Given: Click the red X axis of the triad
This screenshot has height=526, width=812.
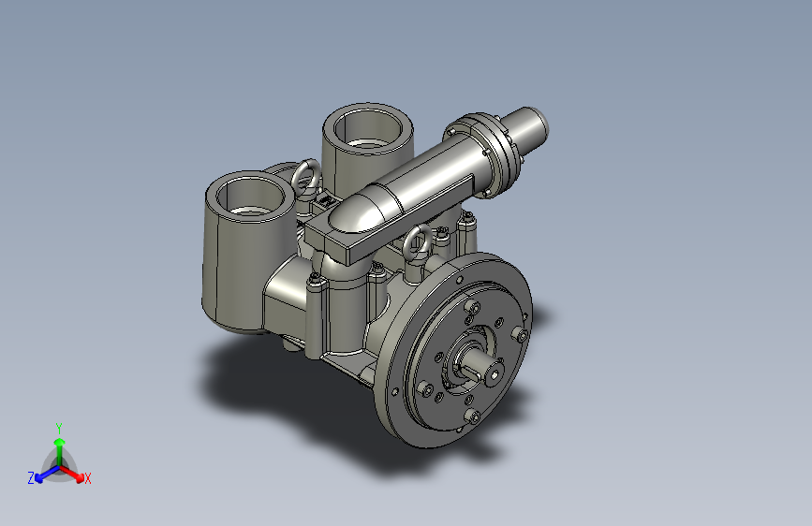Looking at the screenshot, I should coord(76,475).
